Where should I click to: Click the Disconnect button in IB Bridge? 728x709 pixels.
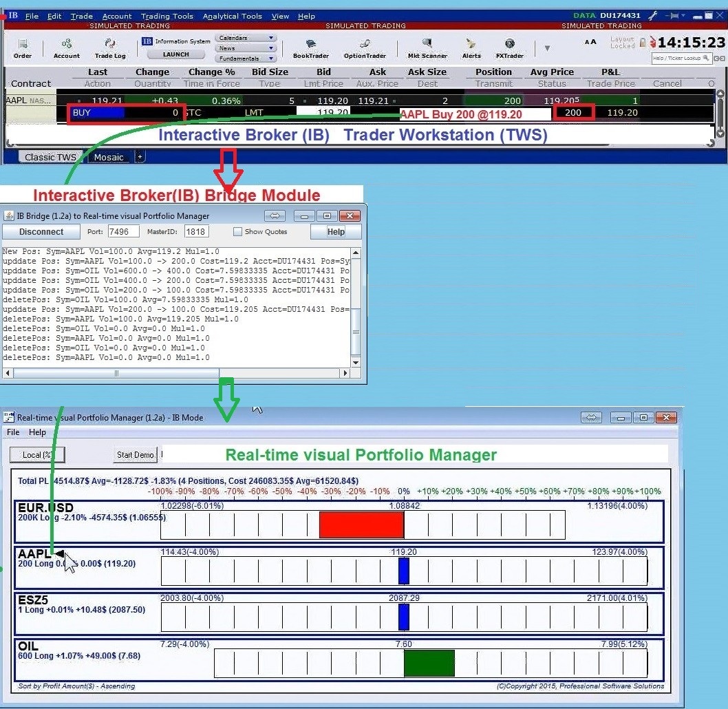tap(41, 232)
